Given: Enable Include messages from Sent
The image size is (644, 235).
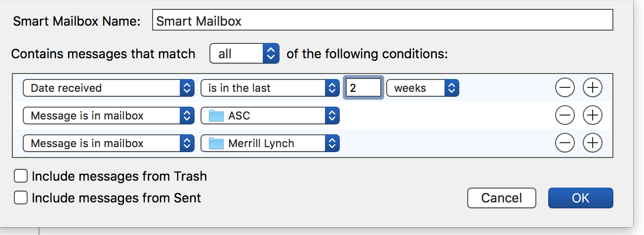Looking at the screenshot, I should [x=21, y=198].
